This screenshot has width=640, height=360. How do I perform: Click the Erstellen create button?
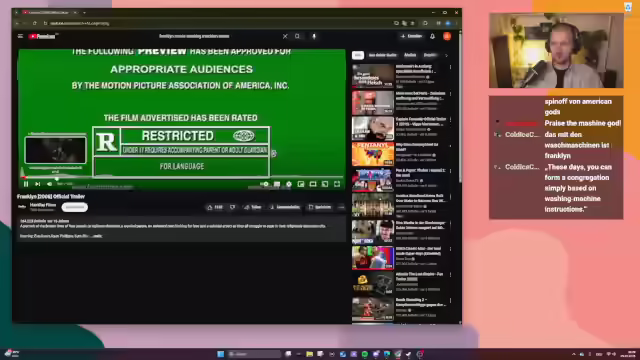pos(411,36)
